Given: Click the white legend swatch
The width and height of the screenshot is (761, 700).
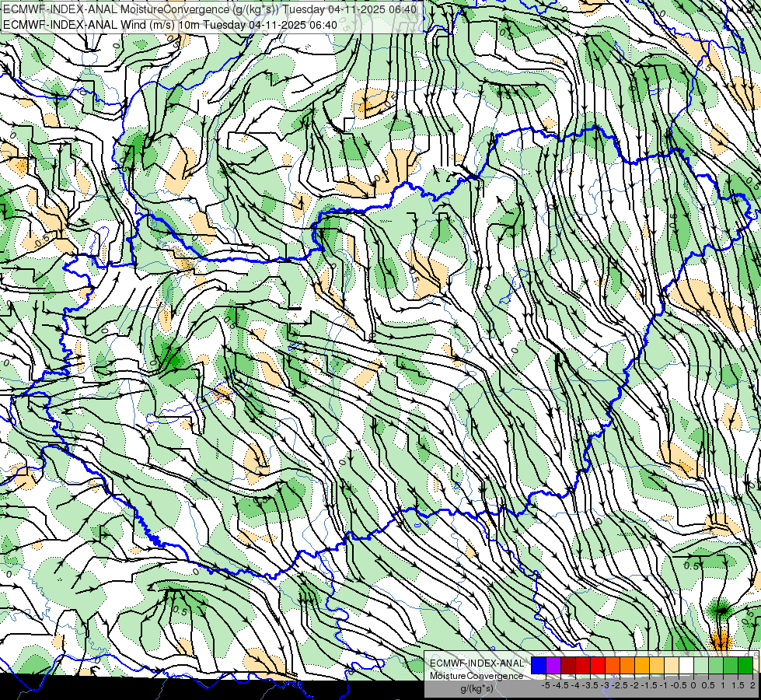Looking at the screenshot, I should point(686,665).
